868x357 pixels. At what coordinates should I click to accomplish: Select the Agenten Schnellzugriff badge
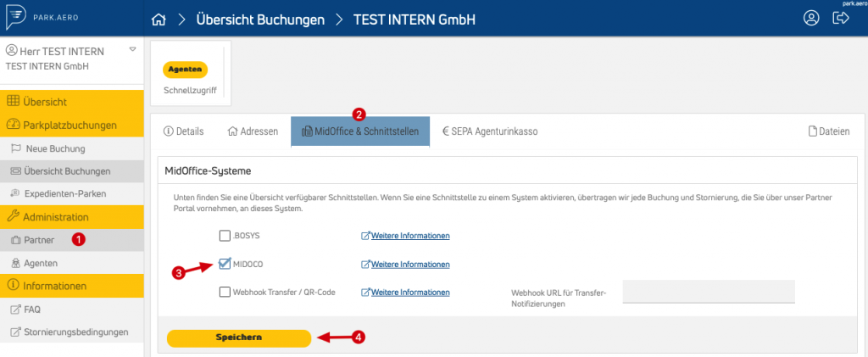point(185,70)
